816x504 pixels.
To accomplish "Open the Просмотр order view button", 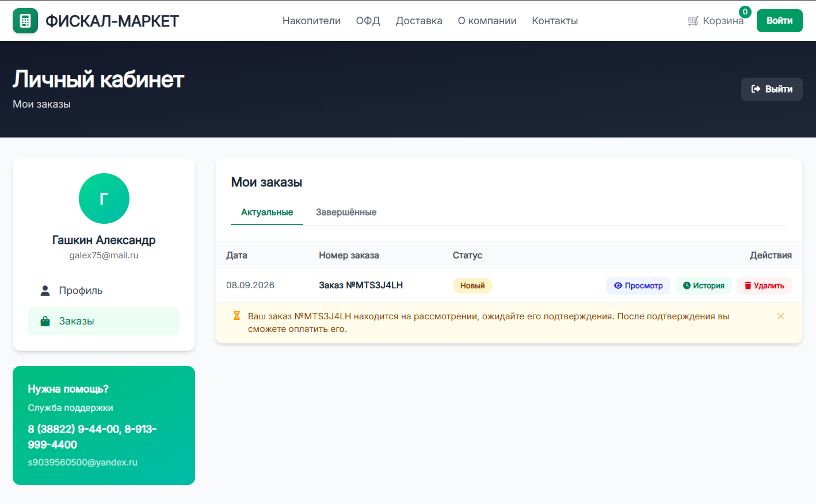I will click(x=638, y=286).
